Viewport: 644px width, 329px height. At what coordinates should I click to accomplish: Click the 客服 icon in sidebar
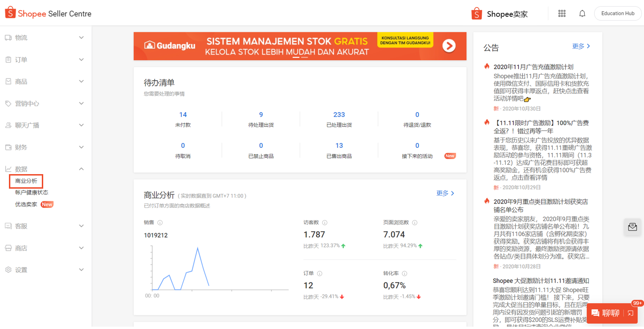pyautogui.click(x=8, y=226)
